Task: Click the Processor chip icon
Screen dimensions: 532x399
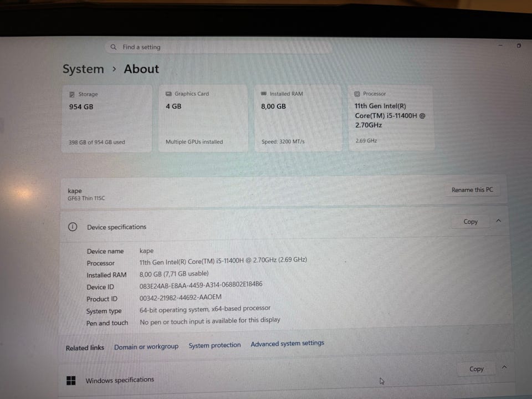Action: point(357,94)
